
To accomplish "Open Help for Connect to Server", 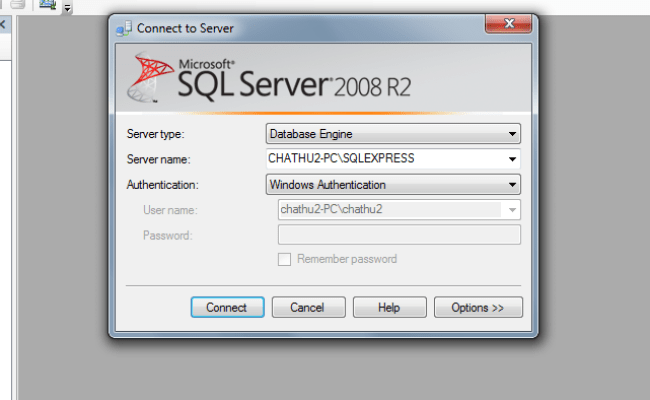I will [389, 307].
